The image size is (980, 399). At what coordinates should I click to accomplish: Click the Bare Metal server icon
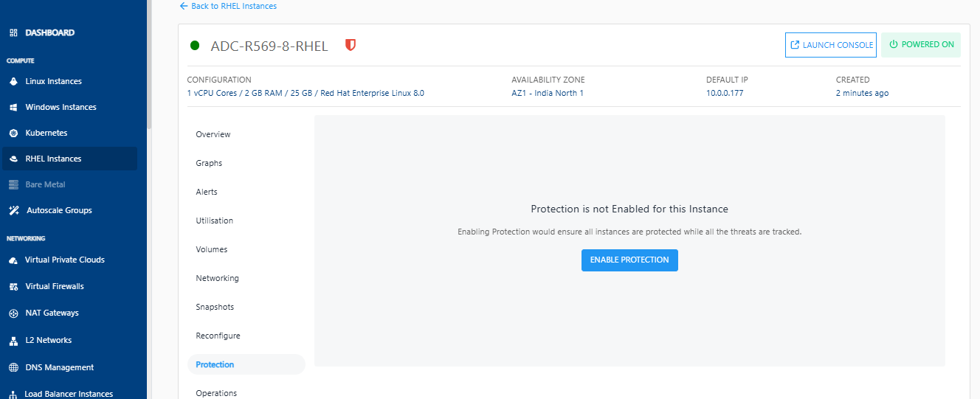13,184
